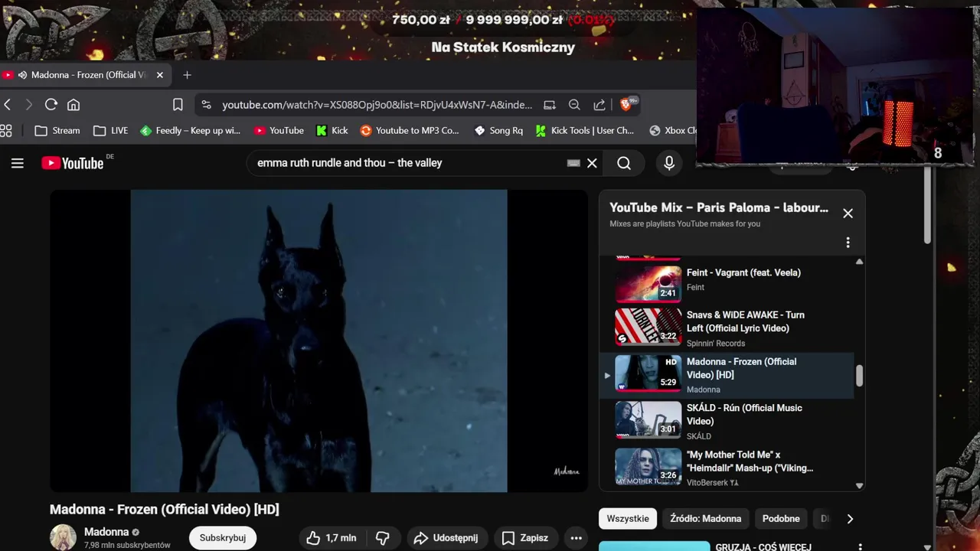
Task: Open the YouTube bookmark
Action: (279, 131)
